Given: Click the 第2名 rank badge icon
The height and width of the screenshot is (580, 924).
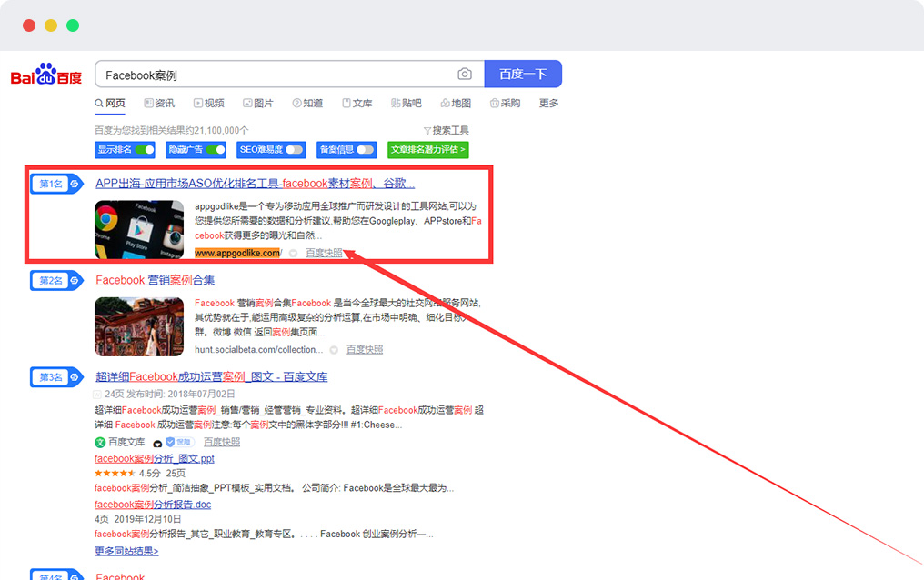Looking at the screenshot, I should (x=56, y=280).
